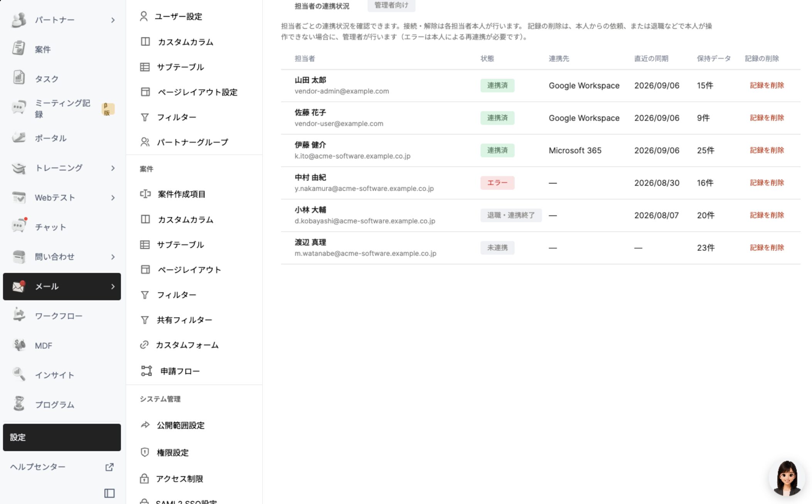Expand the 問い合わせ chevron
Viewport: 812px width, 504px height.
click(x=113, y=256)
